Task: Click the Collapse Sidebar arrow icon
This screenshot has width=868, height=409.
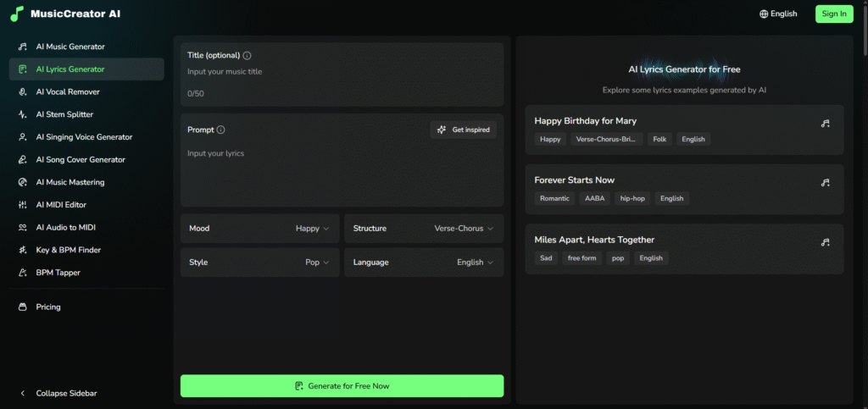Action: [x=23, y=394]
